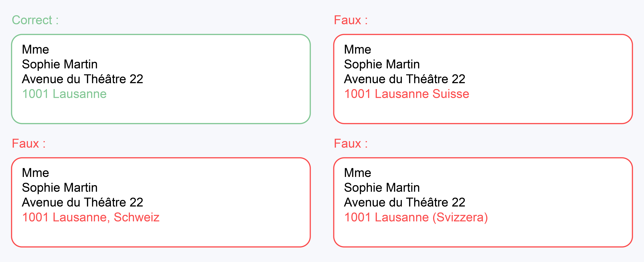This screenshot has height=262, width=644.
Task: Click "Sophie Martin" in the Svizzera address card
Action: point(382,188)
